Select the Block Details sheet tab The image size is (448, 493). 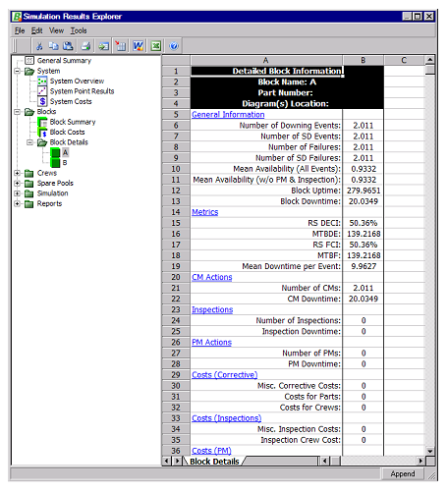point(214,462)
